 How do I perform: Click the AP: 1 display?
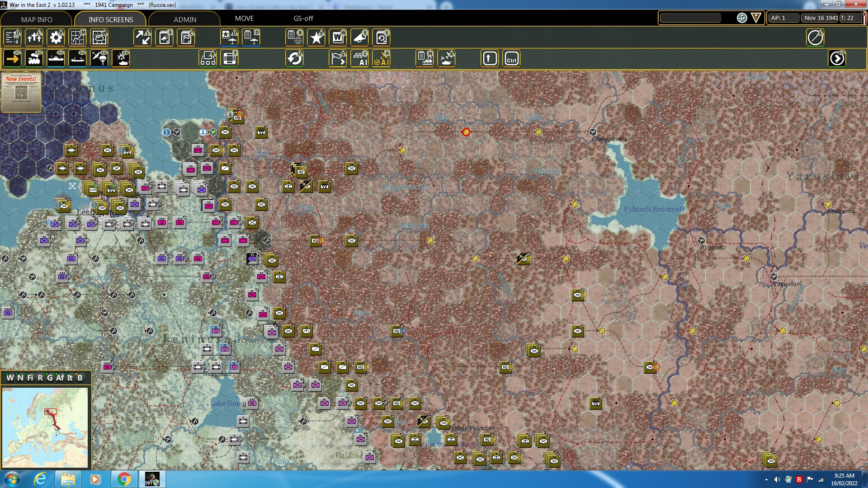(x=783, y=18)
